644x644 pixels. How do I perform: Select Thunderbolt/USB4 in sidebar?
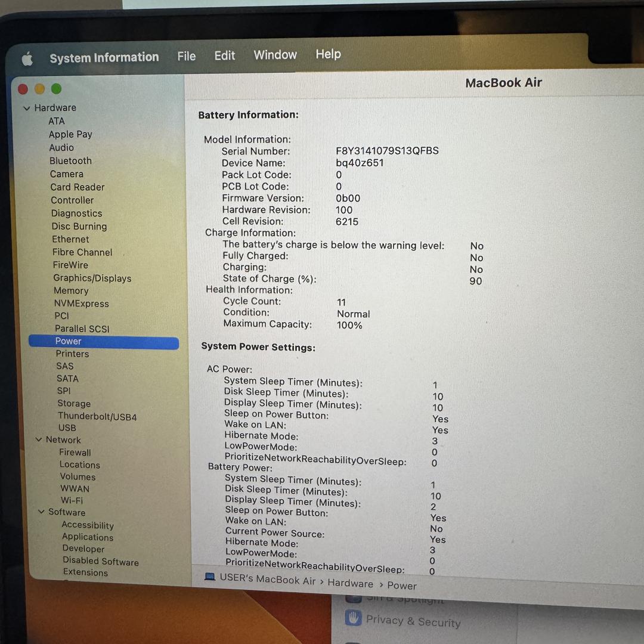pyautogui.click(x=97, y=416)
